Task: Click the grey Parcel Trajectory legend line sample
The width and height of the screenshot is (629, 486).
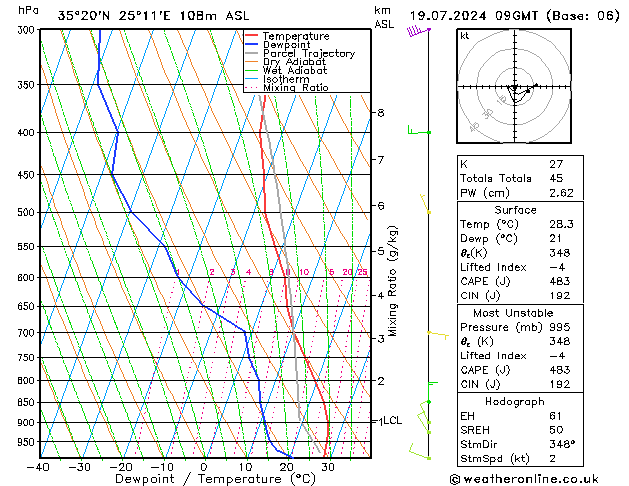Action: click(251, 53)
